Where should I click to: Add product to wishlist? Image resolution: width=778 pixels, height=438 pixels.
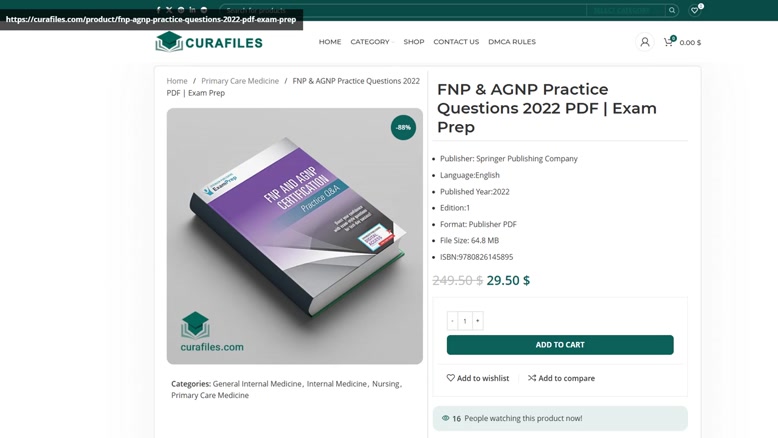[x=477, y=378]
